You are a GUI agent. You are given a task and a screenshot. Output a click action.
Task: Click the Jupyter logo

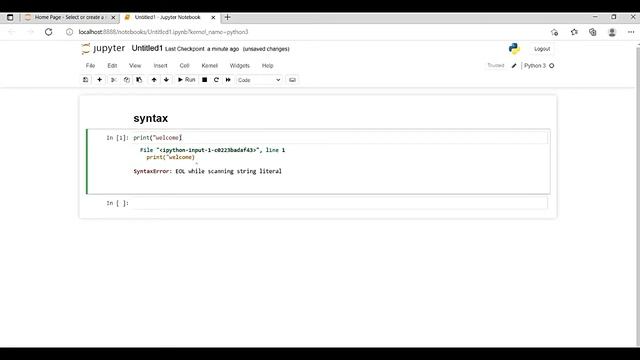[103, 49]
